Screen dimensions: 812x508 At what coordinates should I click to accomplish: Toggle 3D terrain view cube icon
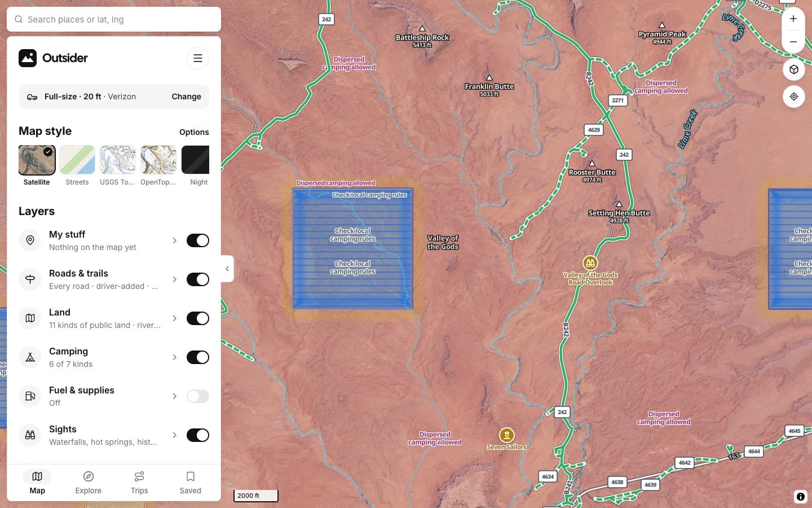(794, 69)
